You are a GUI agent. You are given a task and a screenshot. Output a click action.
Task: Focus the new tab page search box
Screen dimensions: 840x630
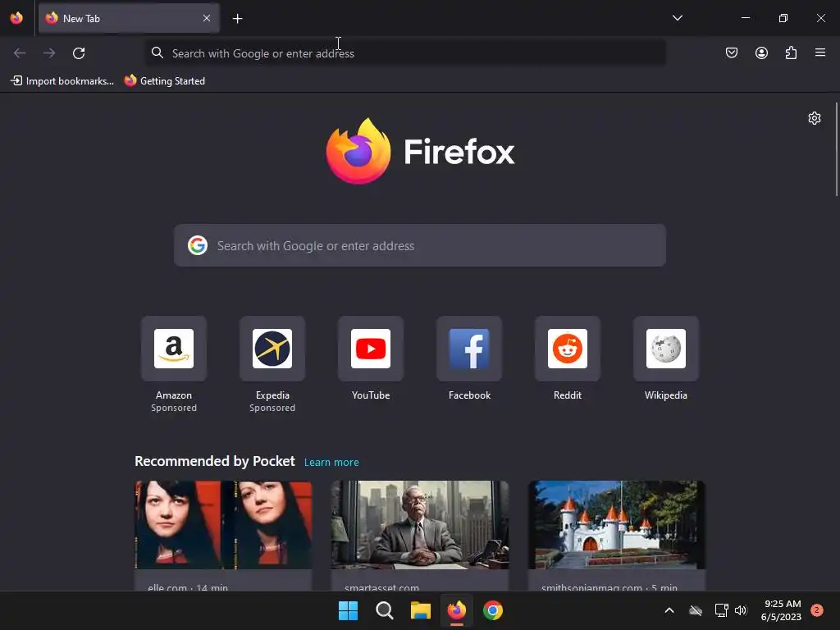[420, 245]
